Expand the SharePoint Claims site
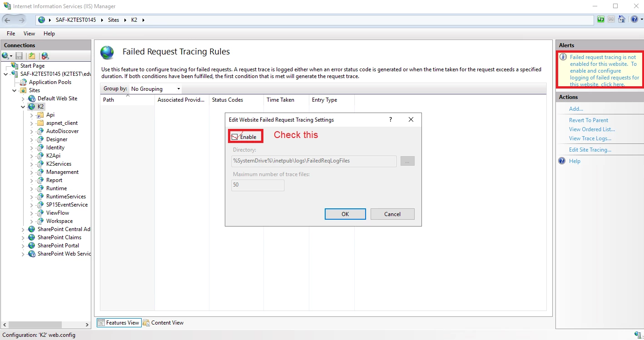The image size is (644, 340). pyautogui.click(x=23, y=237)
